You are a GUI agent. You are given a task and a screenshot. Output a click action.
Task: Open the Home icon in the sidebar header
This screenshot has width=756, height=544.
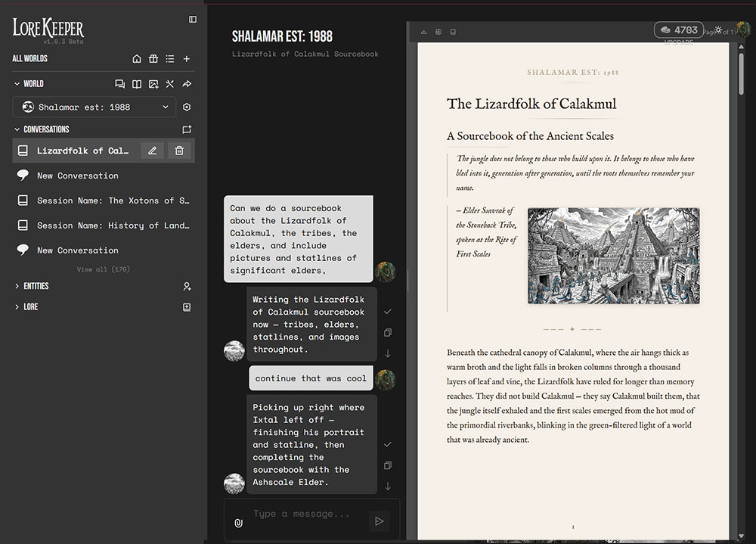point(137,58)
